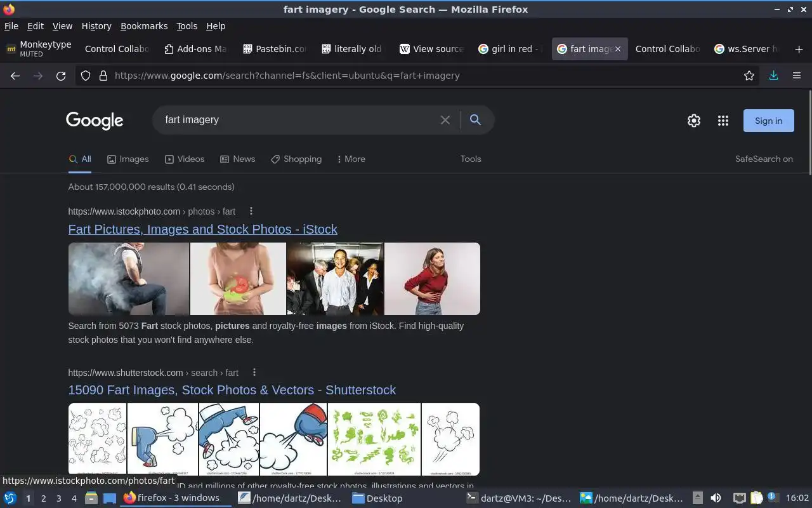This screenshot has height=508, width=812.
Task: Open the notification tray icon
Action: pos(773,497)
